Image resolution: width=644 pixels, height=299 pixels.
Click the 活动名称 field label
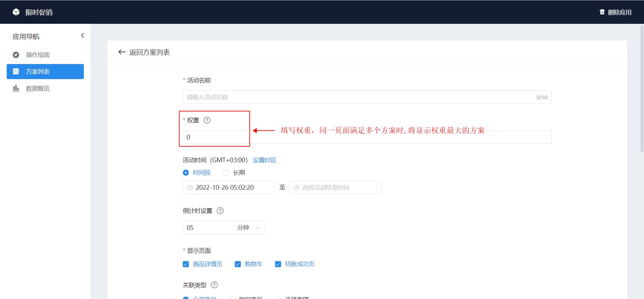199,80
